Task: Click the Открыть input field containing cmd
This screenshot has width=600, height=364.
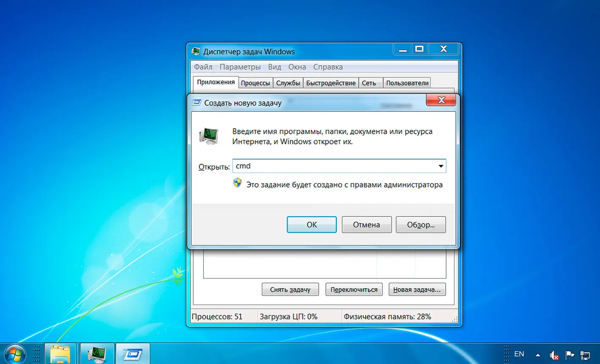Action: 339,166
